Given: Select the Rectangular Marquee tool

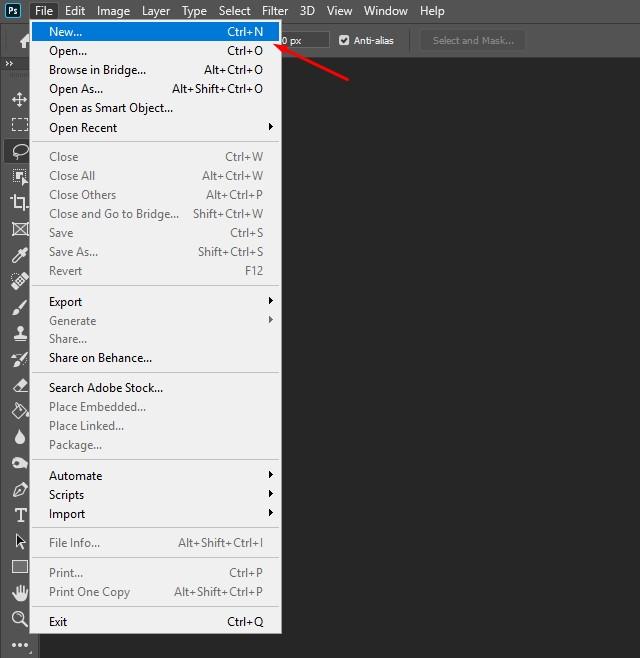Looking at the screenshot, I should pos(19,125).
